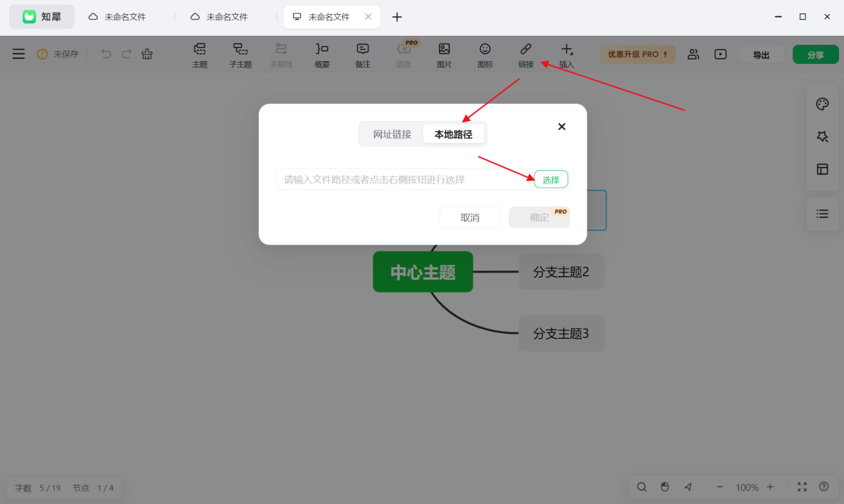Select the 分支主题2 node
Viewport: 844px width, 504px height.
[561, 271]
